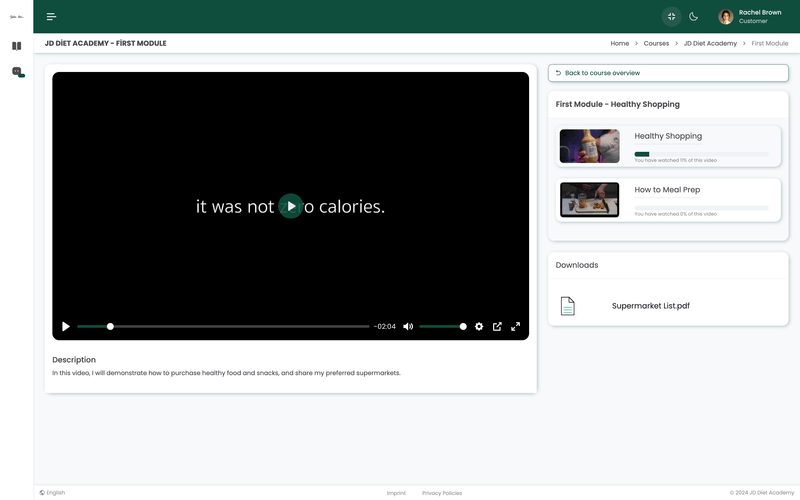This screenshot has width=800, height=500.
Task: Click the First Module - Healthy Shopping heading
Action: point(617,104)
